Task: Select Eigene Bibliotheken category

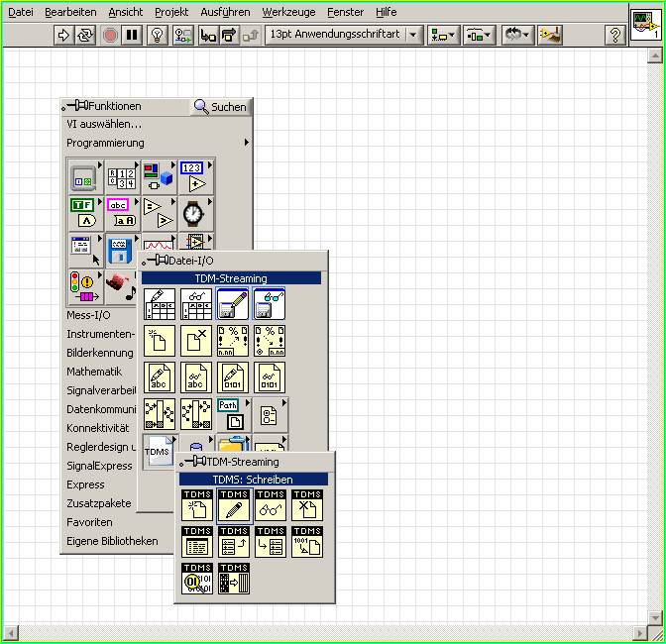Action: [x=112, y=541]
